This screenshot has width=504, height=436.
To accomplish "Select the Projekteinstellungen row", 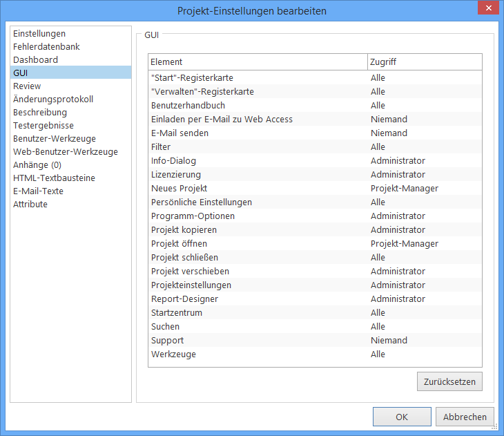I will 315,285.
